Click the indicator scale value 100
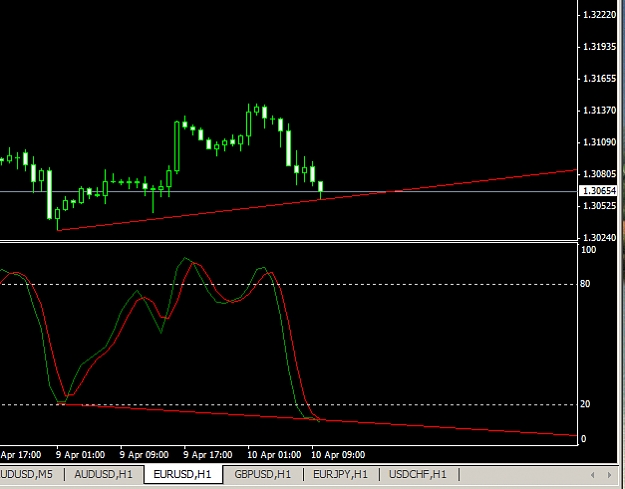 tap(589, 250)
